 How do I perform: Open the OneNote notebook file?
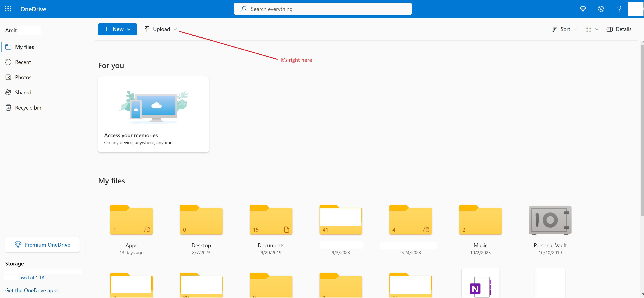480,283
